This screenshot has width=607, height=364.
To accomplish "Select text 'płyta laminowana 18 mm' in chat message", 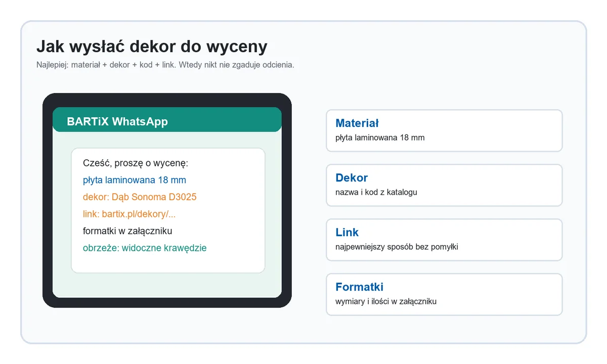I will click(135, 180).
